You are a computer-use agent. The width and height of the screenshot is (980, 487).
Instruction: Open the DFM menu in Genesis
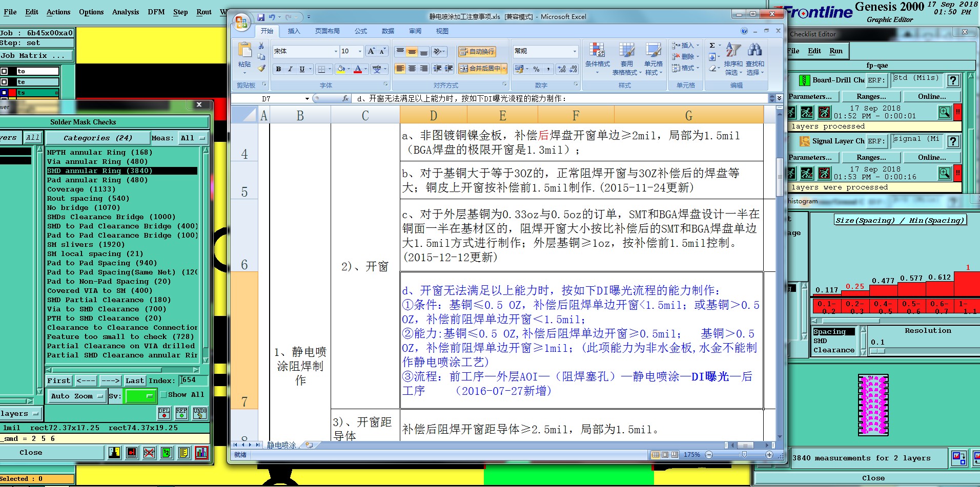tap(156, 12)
